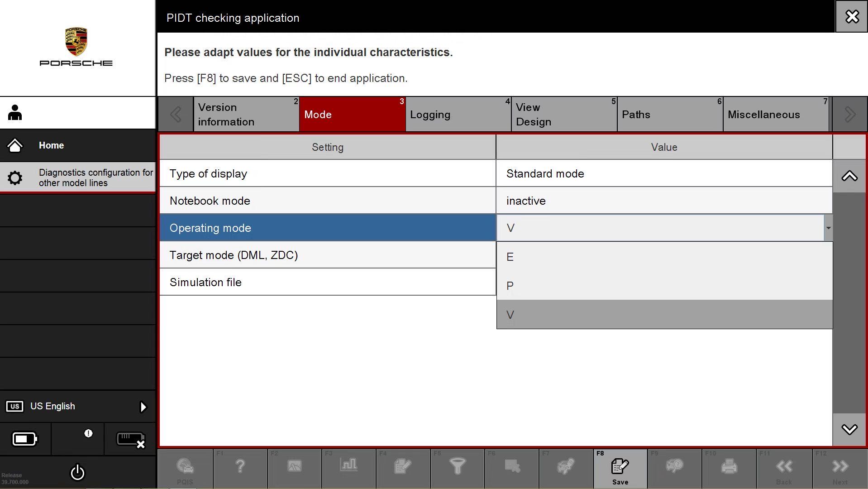Click the Operating mode value field
The width and height of the screenshot is (868, 489).
coord(660,228)
